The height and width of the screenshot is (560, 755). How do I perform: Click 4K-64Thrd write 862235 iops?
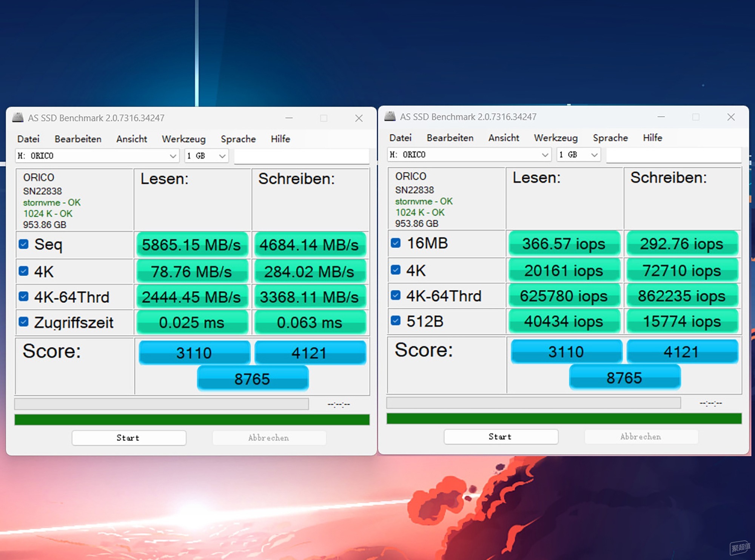pos(682,296)
